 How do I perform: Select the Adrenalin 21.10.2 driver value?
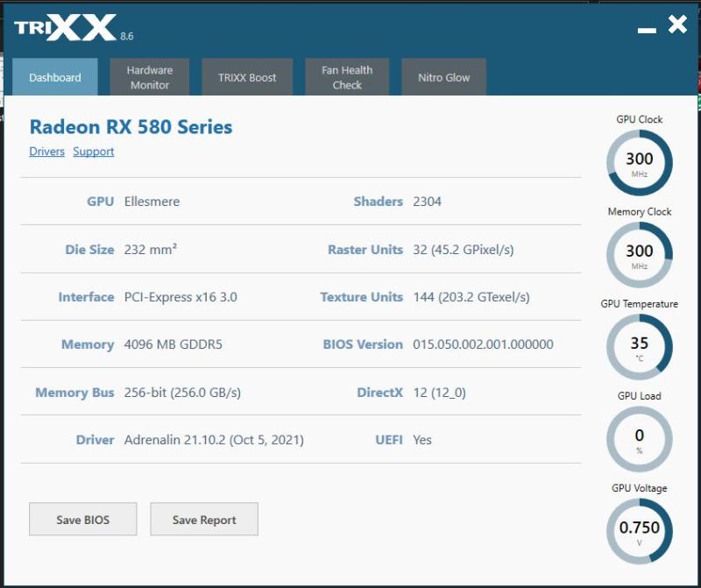214,440
